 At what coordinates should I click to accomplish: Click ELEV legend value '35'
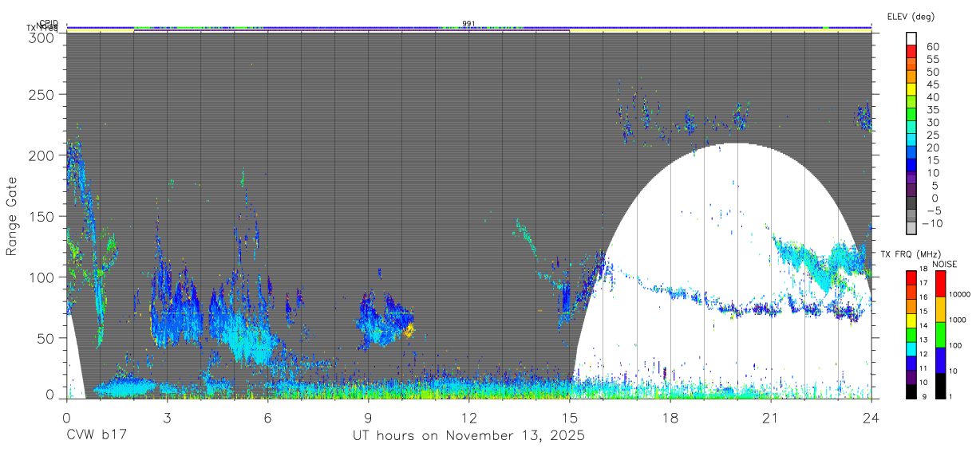pyautogui.click(x=932, y=110)
